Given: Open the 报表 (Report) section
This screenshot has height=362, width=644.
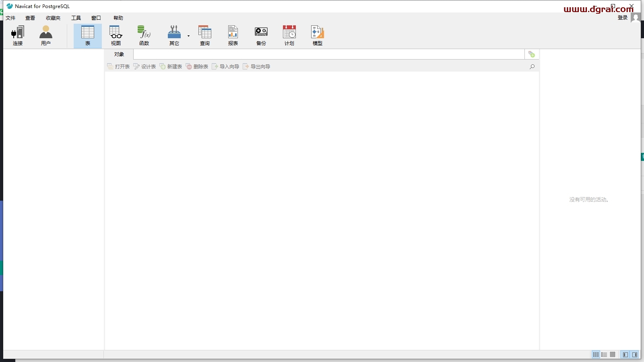Looking at the screenshot, I should click(233, 35).
